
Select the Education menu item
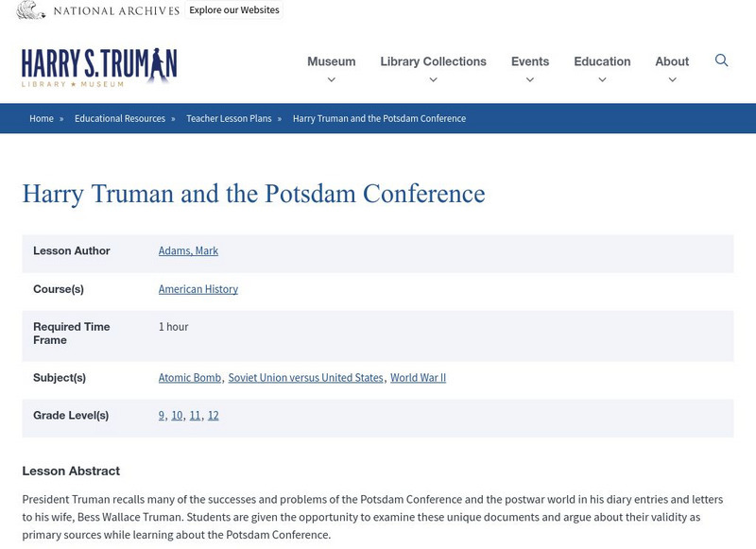pyautogui.click(x=602, y=61)
